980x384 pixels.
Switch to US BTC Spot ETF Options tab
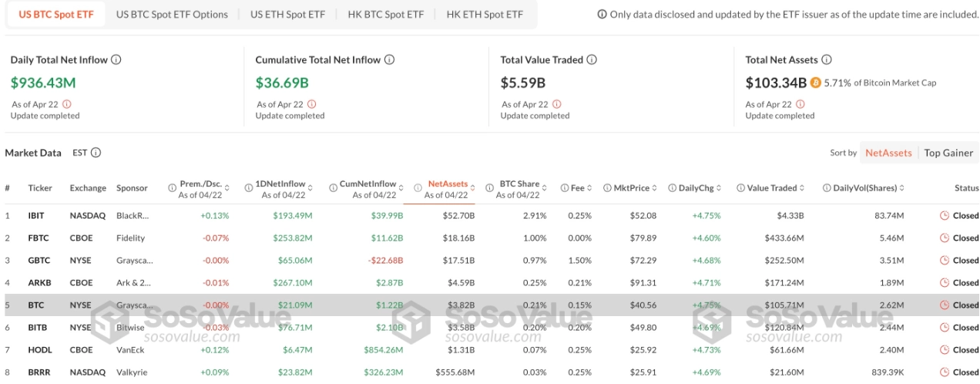point(172,15)
